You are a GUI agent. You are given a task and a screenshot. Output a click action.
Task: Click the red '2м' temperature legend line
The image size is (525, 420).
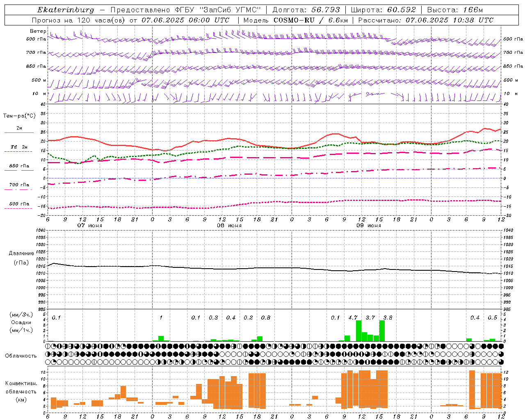pyautogui.click(x=19, y=132)
